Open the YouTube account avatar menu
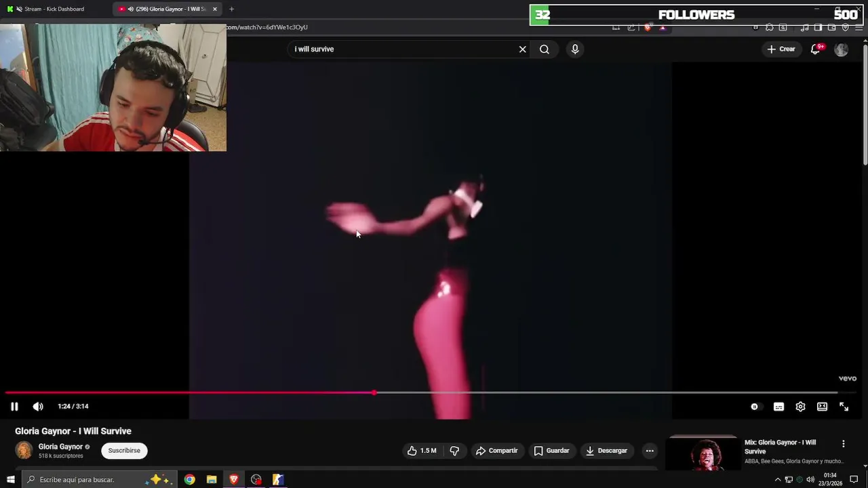Viewport: 868px width, 488px height. [841, 49]
